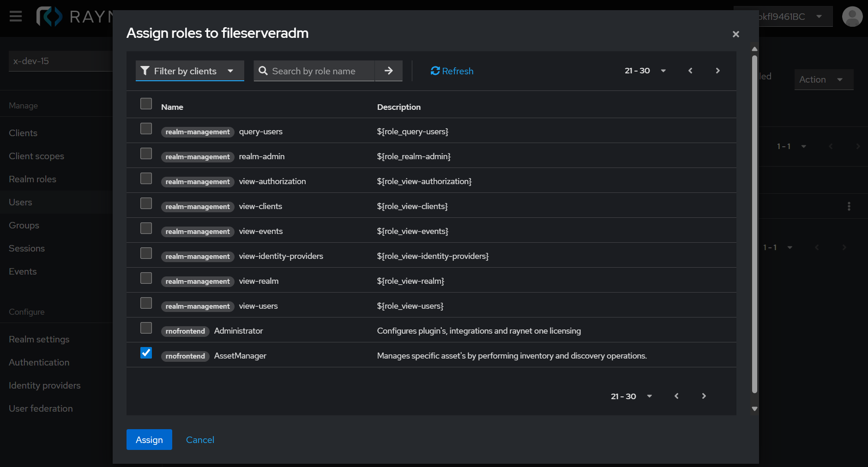The width and height of the screenshot is (868, 467).
Task: Open the hamburger navigation menu
Action: tap(16, 17)
